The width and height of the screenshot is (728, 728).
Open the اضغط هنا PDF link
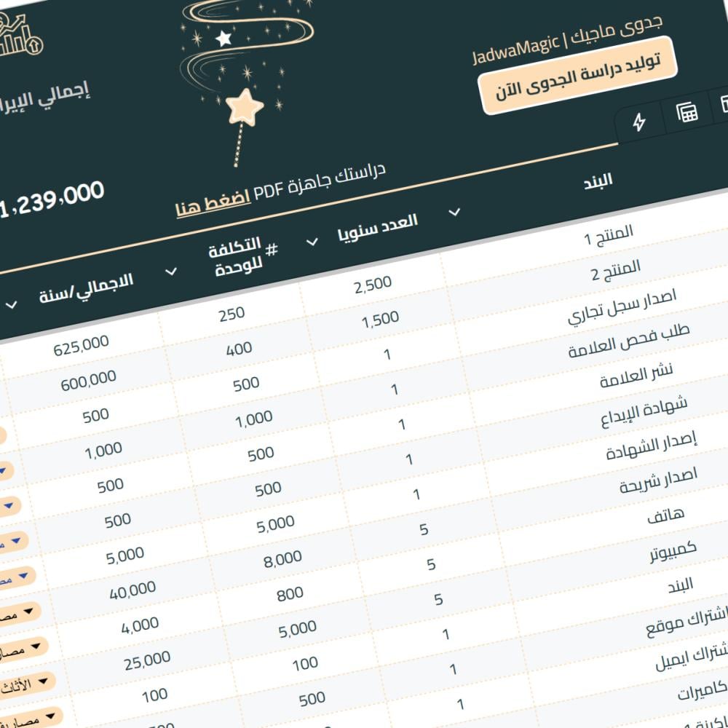213,205
